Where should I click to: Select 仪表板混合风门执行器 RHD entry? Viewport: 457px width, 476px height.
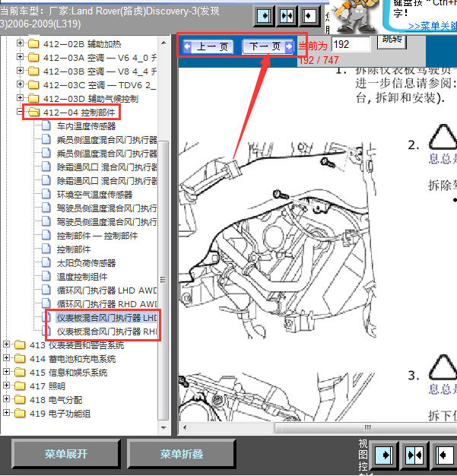[106, 332]
